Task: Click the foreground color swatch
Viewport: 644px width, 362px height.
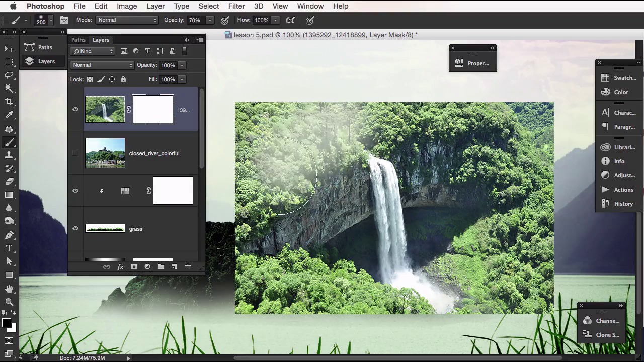Action: click(6, 323)
